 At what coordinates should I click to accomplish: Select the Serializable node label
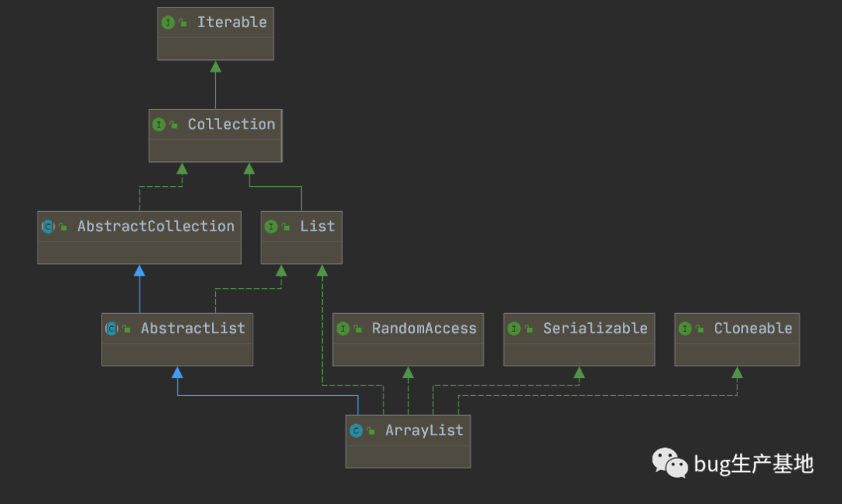[595, 329]
